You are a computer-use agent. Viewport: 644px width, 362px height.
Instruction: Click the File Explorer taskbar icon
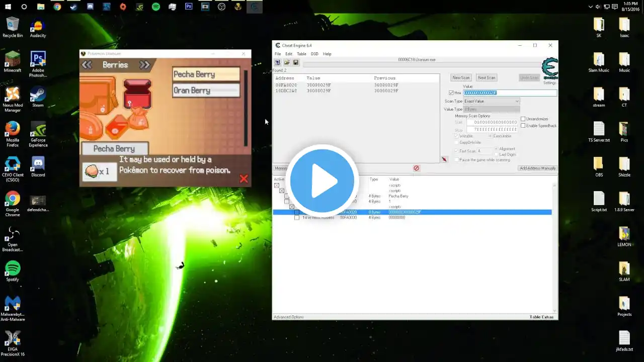coord(41,7)
